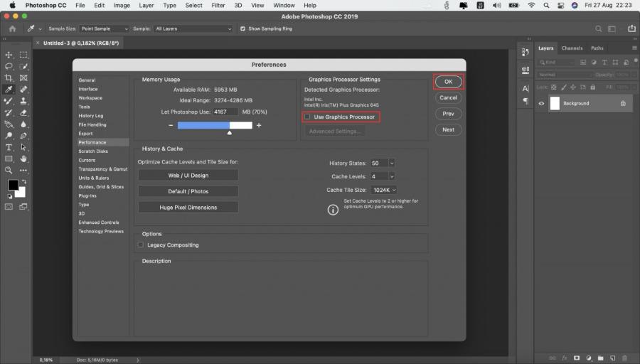This screenshot has width=640, height=364.
Task: Select the Pen tool
Action: pos(23,136)
